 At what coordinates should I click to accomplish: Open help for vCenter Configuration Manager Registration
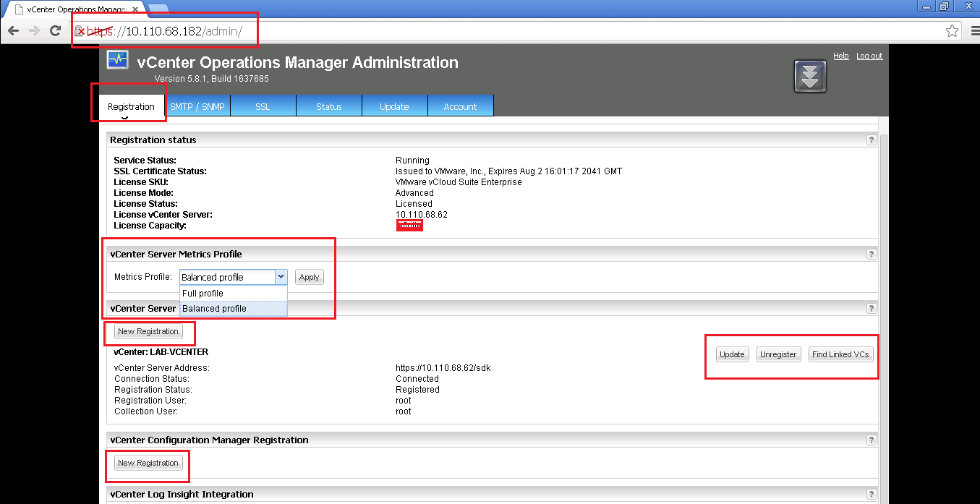click(x=872, y=440)
